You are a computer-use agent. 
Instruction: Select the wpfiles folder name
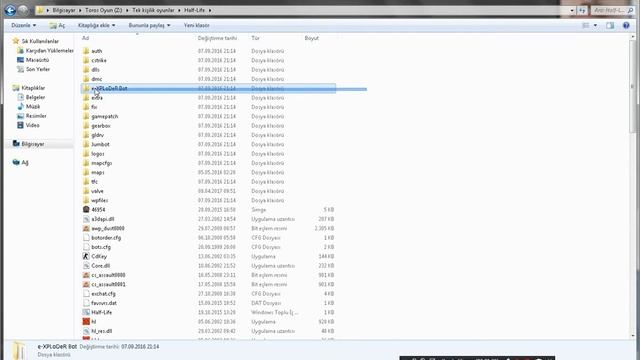tap(100, 200)
